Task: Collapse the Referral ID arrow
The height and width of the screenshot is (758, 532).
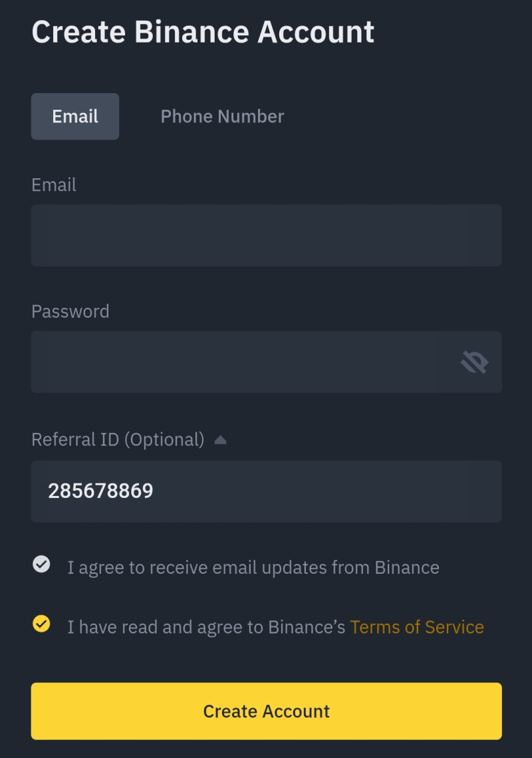Action: coord(221,440)
